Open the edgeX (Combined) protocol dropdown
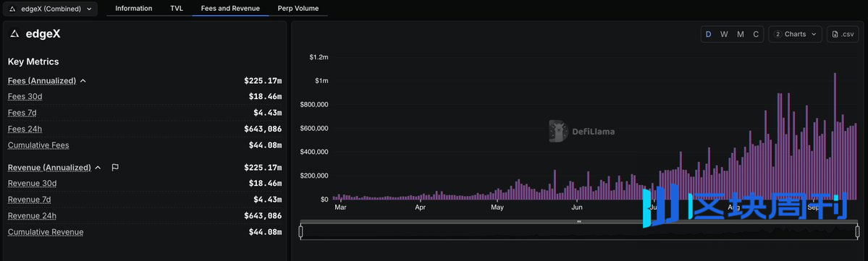This screenshot has width=868, height=261. (51, 9)
